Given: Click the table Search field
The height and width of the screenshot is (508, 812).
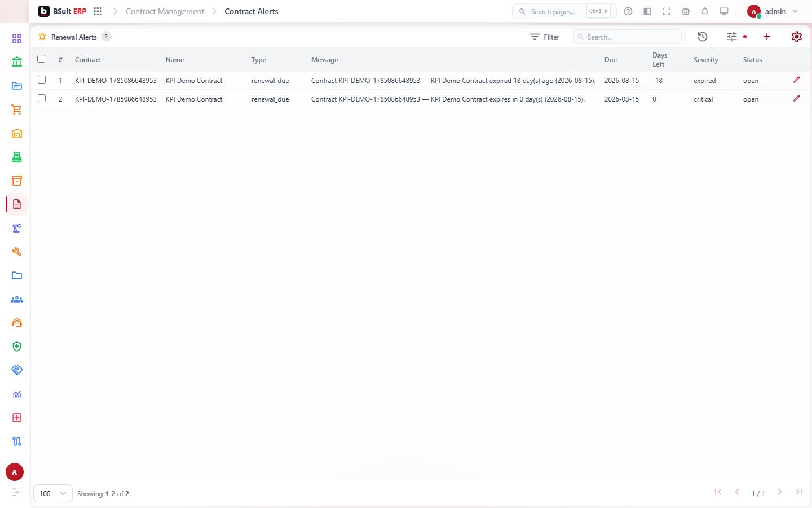Looking at the screenshot, I should click(628, 37).
